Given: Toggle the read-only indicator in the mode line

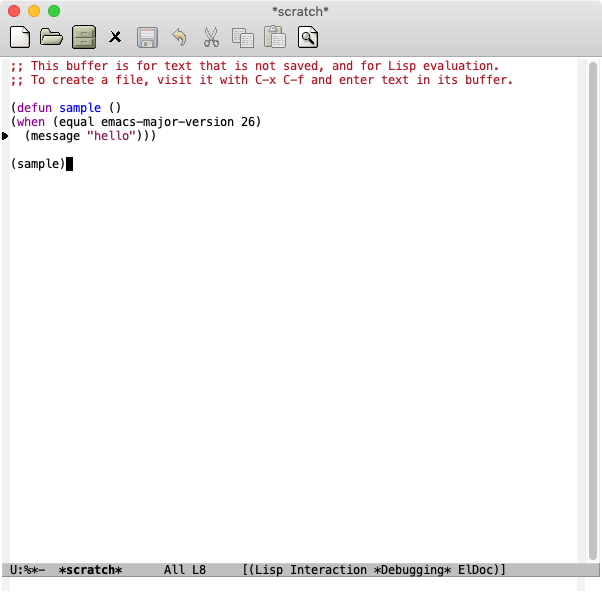Looking at the screenshot, I should (x=27, y=570).
